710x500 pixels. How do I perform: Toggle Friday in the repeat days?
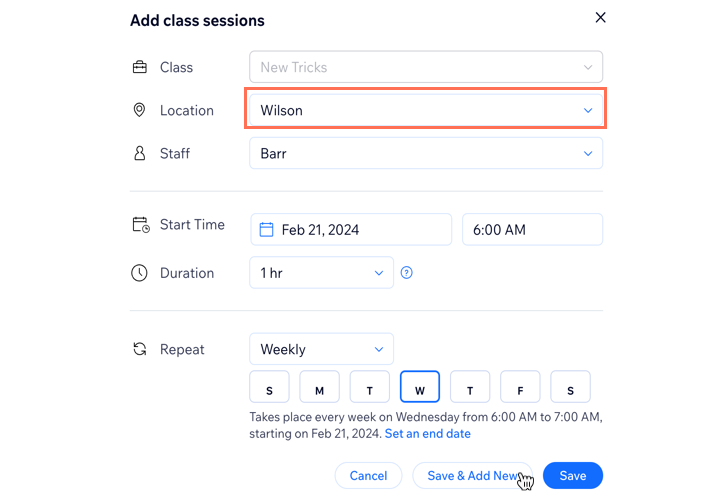pos(520,387)
